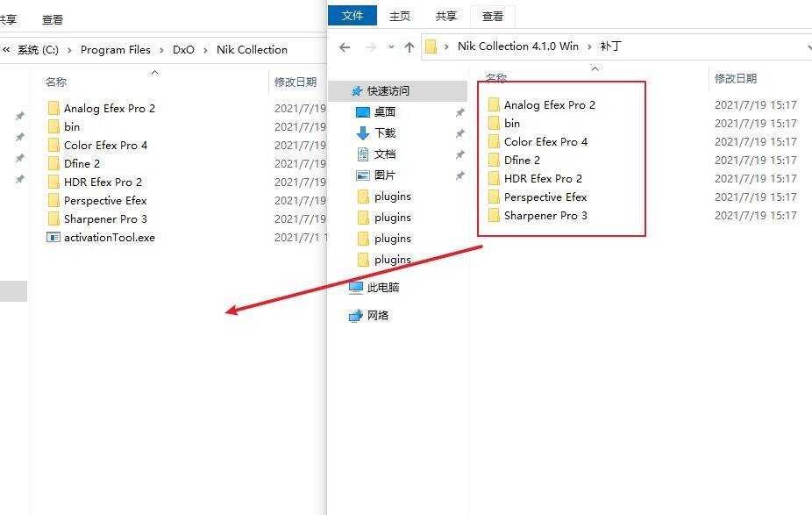This screenshot has width=812, height=515.
Task: Open Documents (文档) in quick access
Action: point(384,154)
